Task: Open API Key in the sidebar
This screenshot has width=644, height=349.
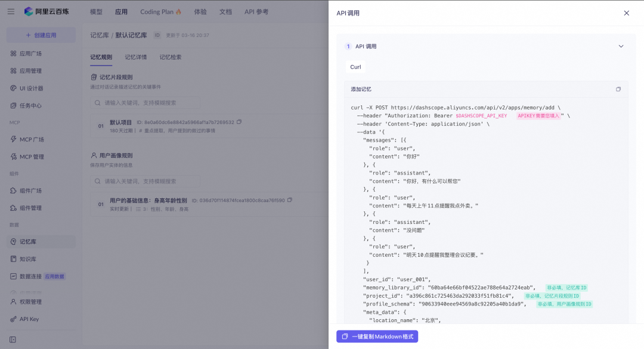Action: [x=29, y=319]
